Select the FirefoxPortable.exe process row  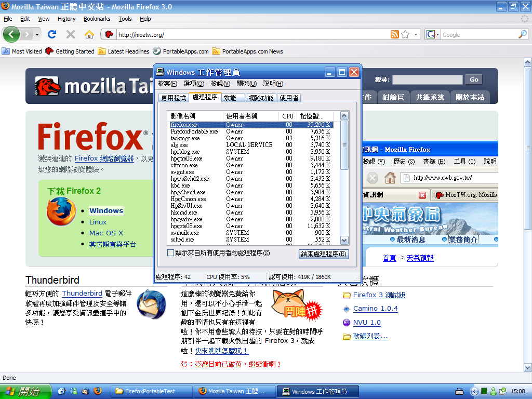coord(251,131)
